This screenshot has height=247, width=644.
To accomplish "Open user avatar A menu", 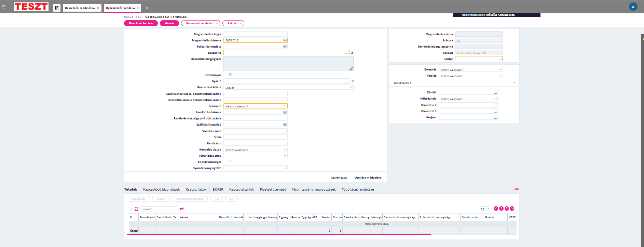I will tap(633, 7).
